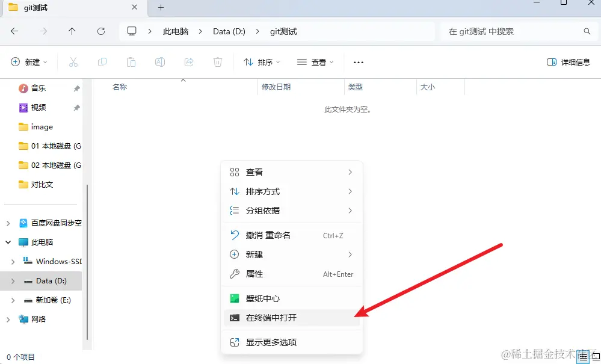Open the 排序 sort dropdown
601x364 pixels.
262,62
